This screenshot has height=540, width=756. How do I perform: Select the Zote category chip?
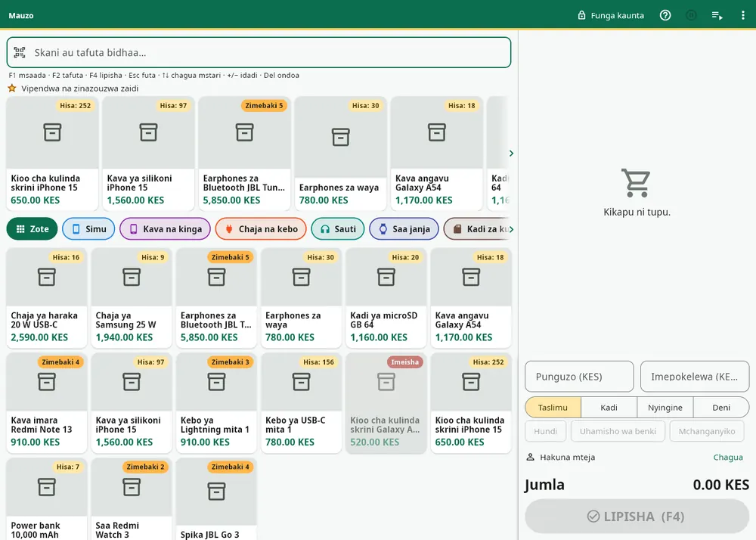[32, 229]
